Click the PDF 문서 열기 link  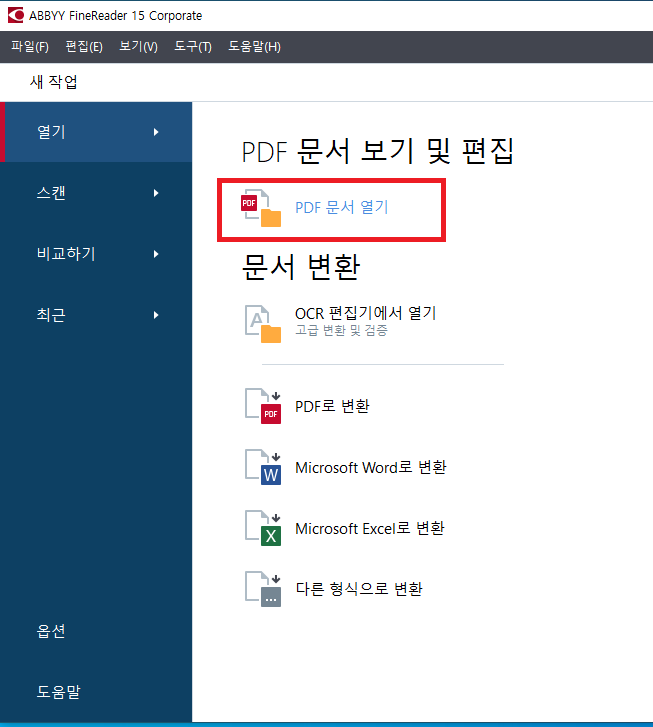click(x=342, y=207)
